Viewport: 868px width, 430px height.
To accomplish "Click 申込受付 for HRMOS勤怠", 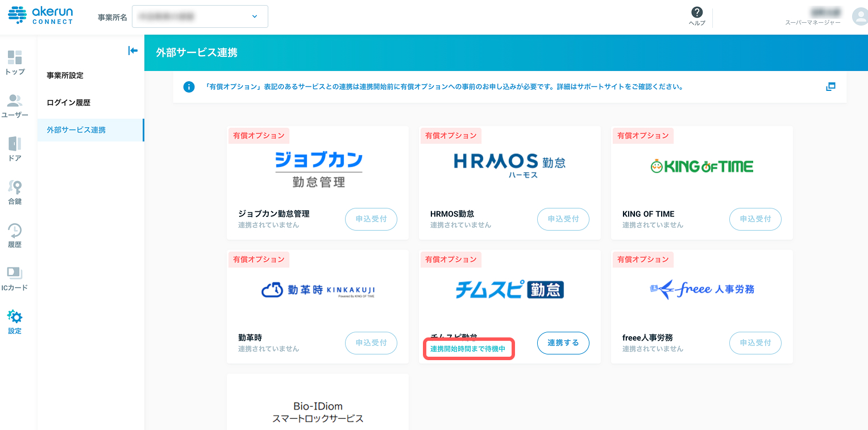I will click(563, 219).
